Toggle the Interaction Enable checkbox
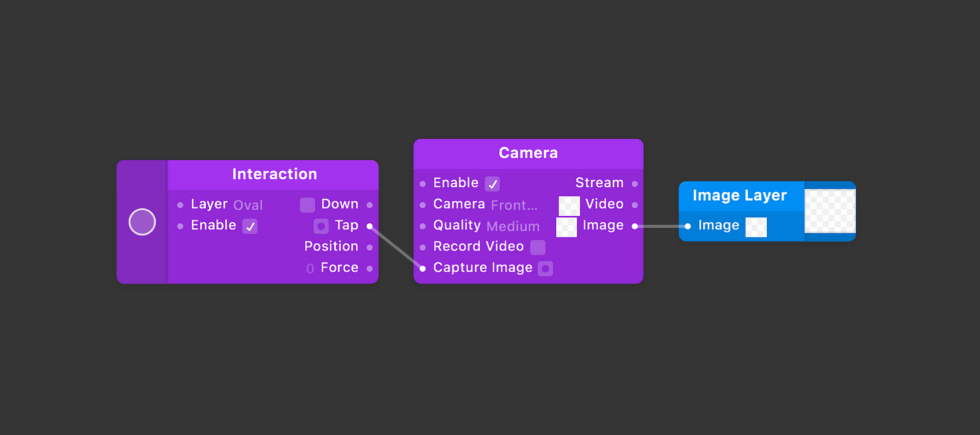Viewport: 980px width, 435px height. click(250, 226)
